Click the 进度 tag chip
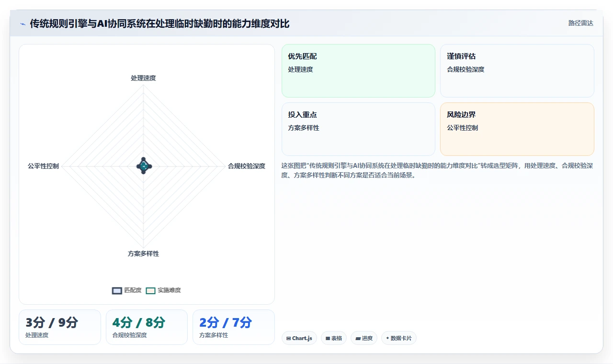This screenshot has width=613, height=364. pos(364,338)
